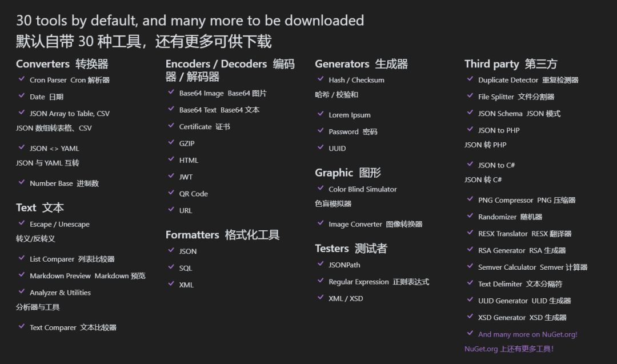Select the Converters section heading
The width and height of the screenshot is (617, 364).
click(62, 64)
